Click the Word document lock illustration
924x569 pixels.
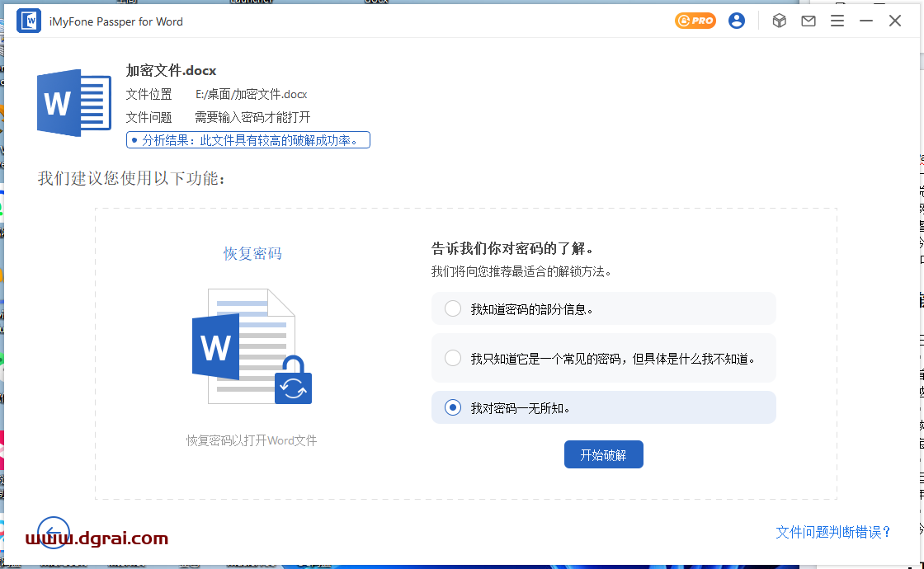(x=251, y=346)
